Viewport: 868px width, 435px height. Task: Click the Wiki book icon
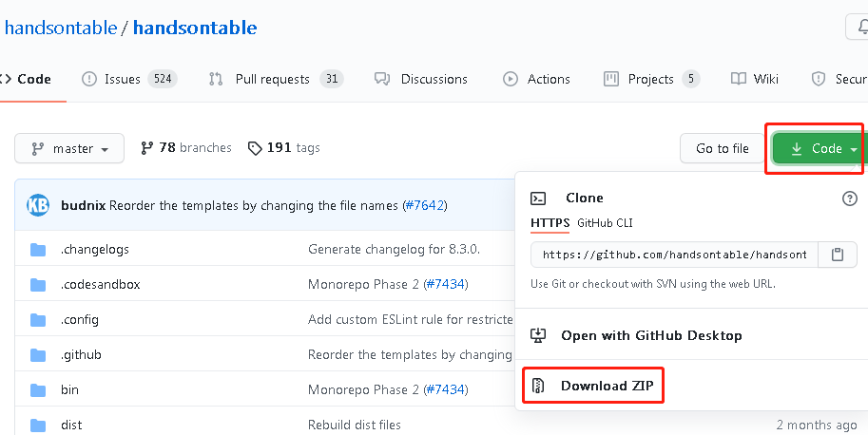point(739,79)
